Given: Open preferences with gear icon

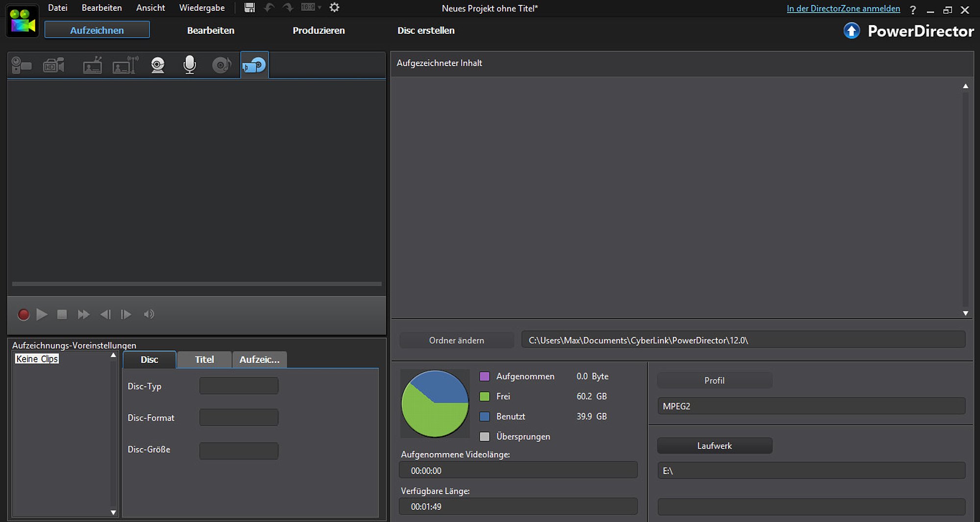Looking at the screenshot, I should click(x=334, y=8).
